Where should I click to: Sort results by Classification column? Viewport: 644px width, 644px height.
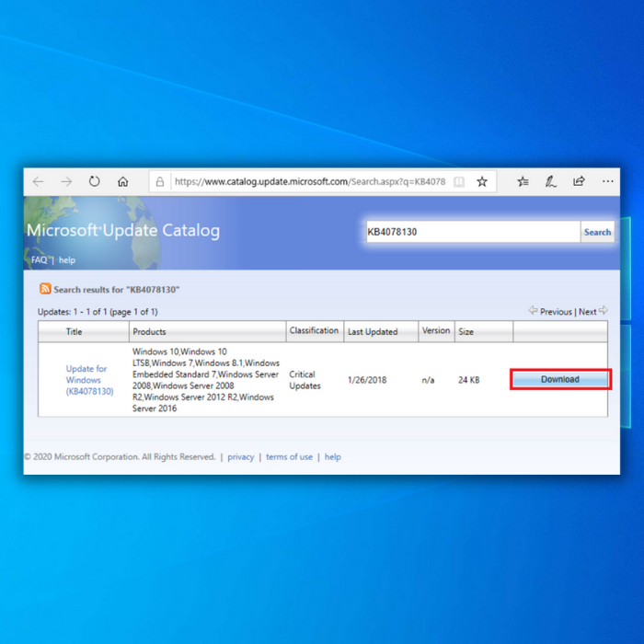pos(314,330)
